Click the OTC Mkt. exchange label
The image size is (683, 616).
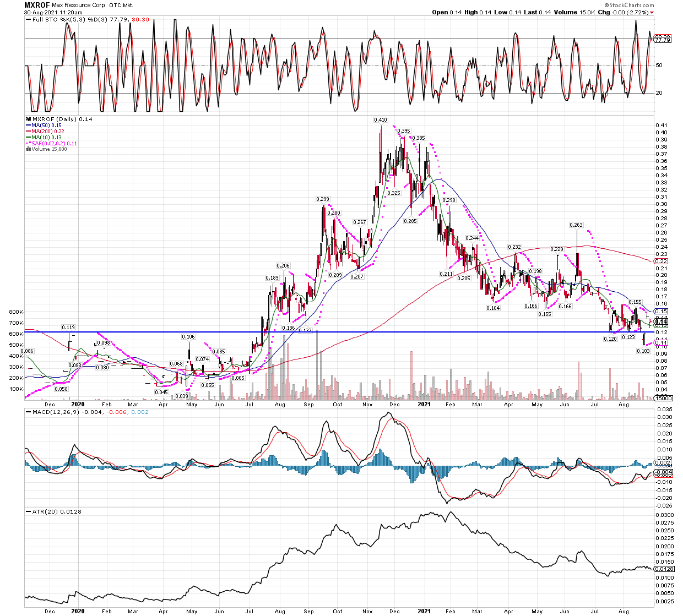pos(121,6)
